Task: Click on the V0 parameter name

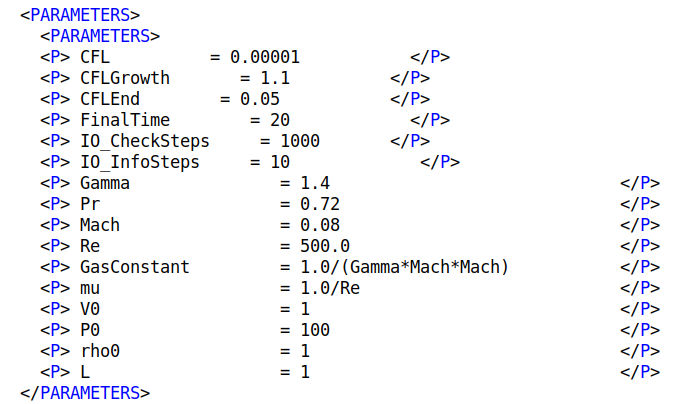Action: pos(90,309)
